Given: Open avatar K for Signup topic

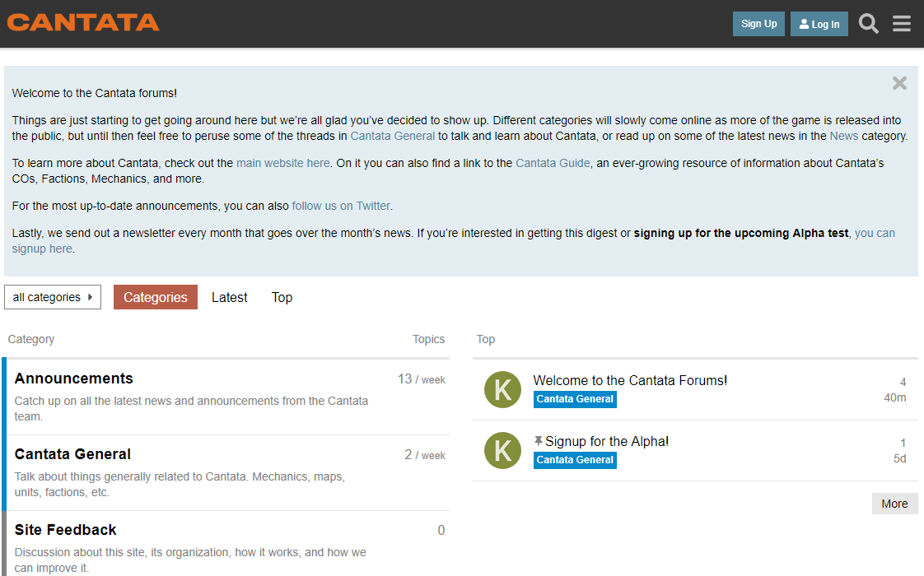Looking at the screenshot, I should 502,451.
